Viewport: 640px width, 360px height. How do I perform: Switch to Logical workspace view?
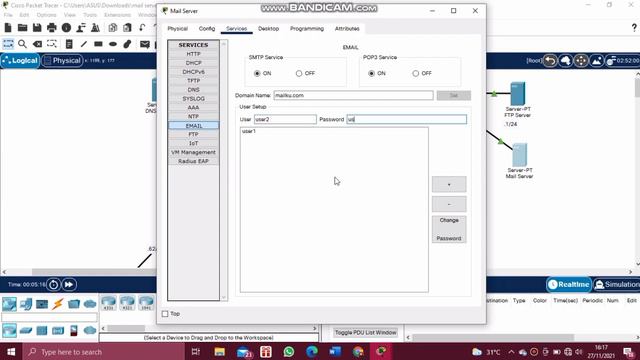coord(20,61)
